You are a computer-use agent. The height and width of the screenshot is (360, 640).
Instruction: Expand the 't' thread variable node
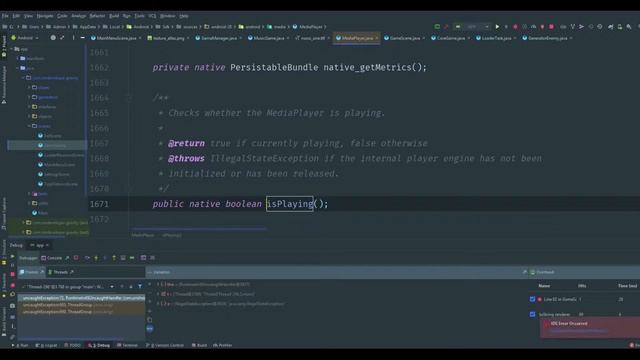pyautogui.click(x=158, y=294)
